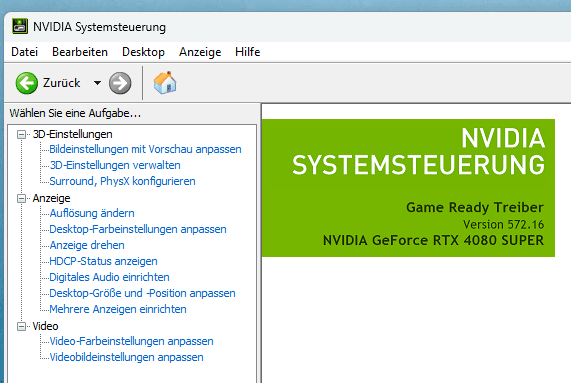Click the Version 572.16 text
Image resolution: width=571 pixels, height=383 pixels.
point(504,225)
